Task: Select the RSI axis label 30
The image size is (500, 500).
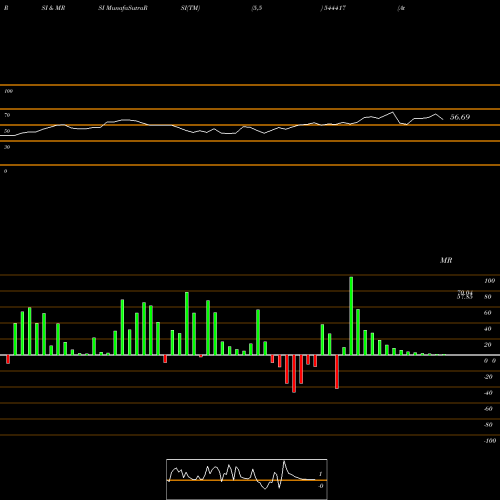Action: pyautogui.click(x=7, y=147)
